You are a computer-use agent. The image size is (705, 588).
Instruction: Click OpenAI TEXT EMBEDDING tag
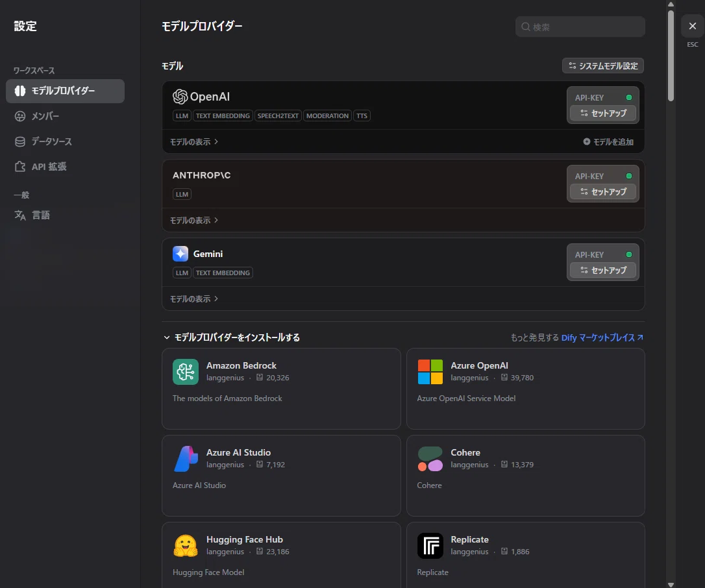pyautogui.click(x=223, y=116)
